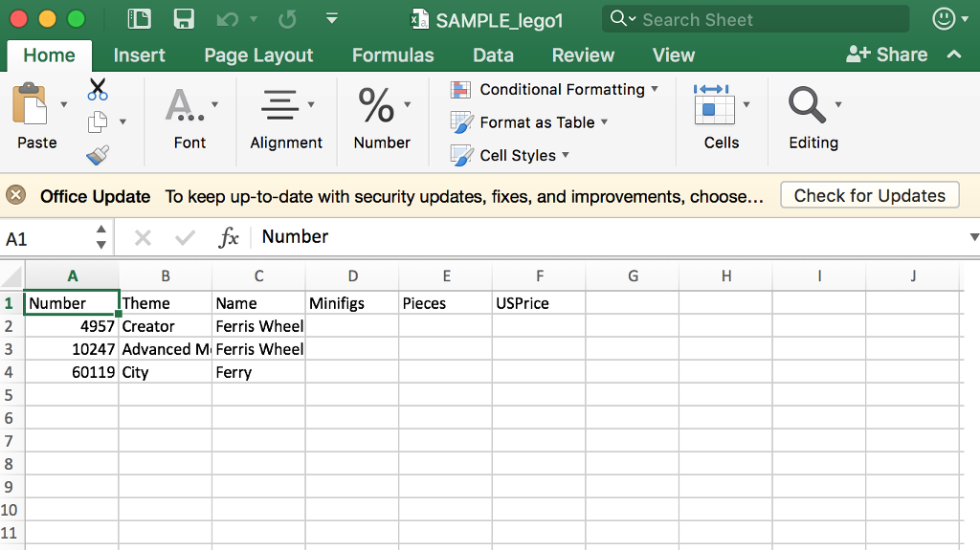Expand the formula bar arrow

tap(973, 237)
